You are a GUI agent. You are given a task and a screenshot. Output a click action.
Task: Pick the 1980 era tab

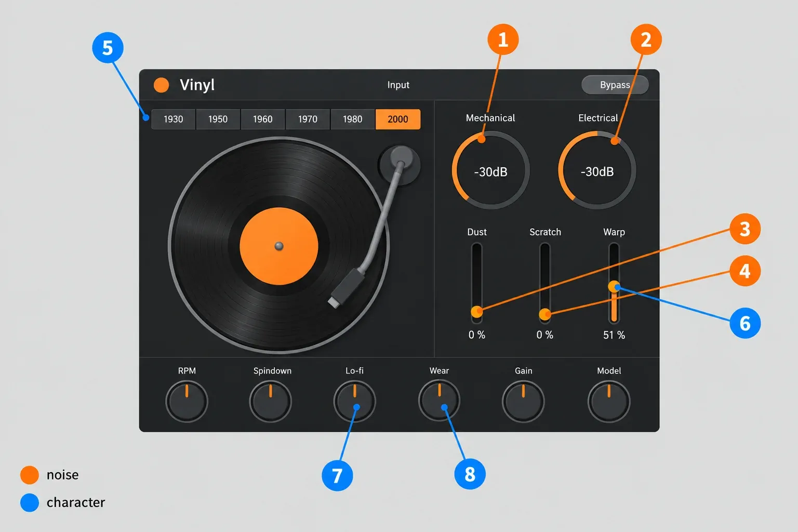(353, 119)
